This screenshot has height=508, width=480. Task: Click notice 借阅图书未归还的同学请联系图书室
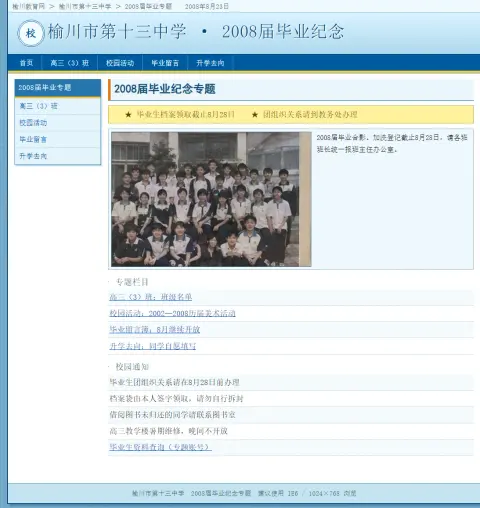coord(172,415)
